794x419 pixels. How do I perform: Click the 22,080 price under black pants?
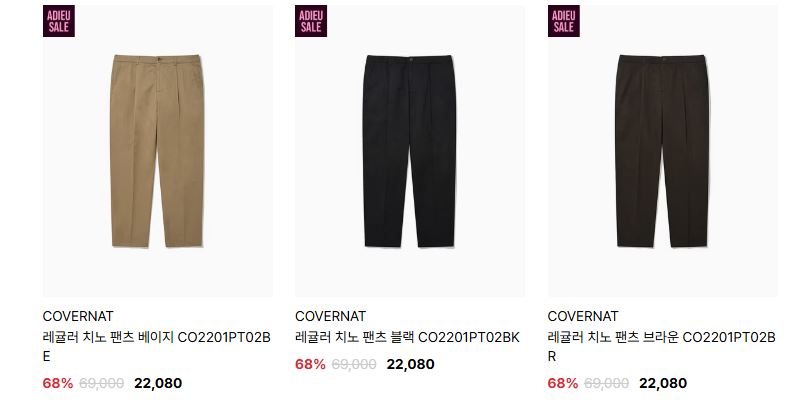coord(410,364)
